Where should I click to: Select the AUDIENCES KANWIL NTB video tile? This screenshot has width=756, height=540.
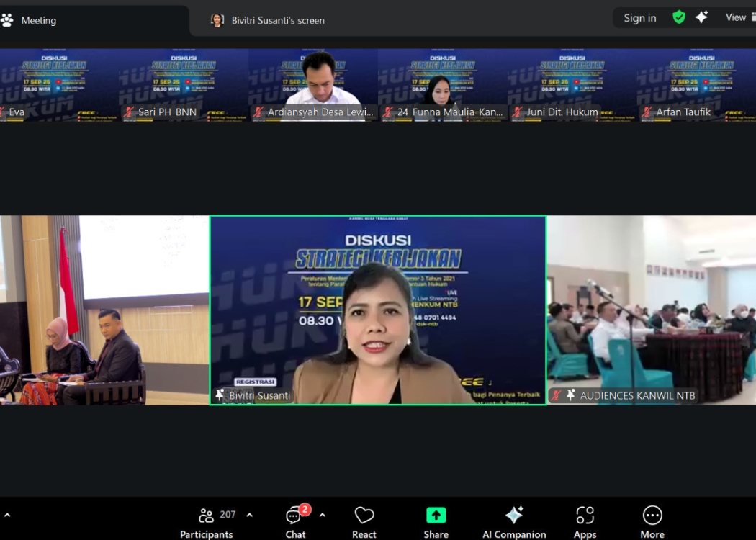click(x=652, y=310)
